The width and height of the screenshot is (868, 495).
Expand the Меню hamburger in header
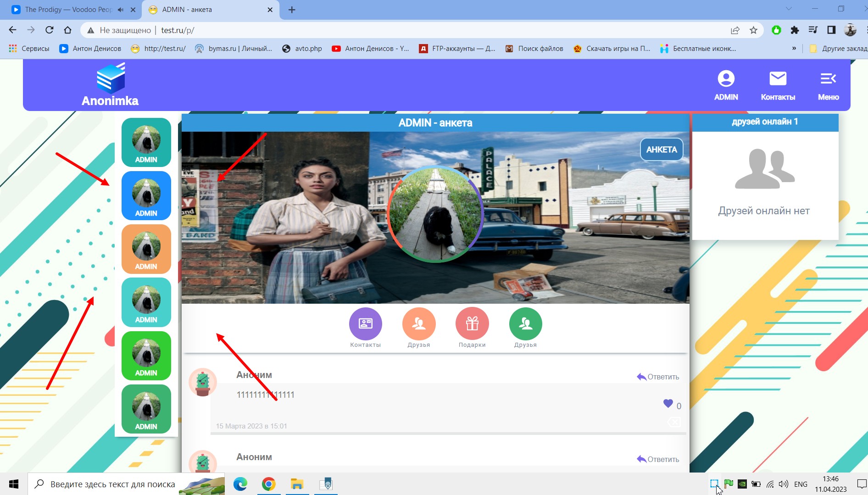pos(828,85)
